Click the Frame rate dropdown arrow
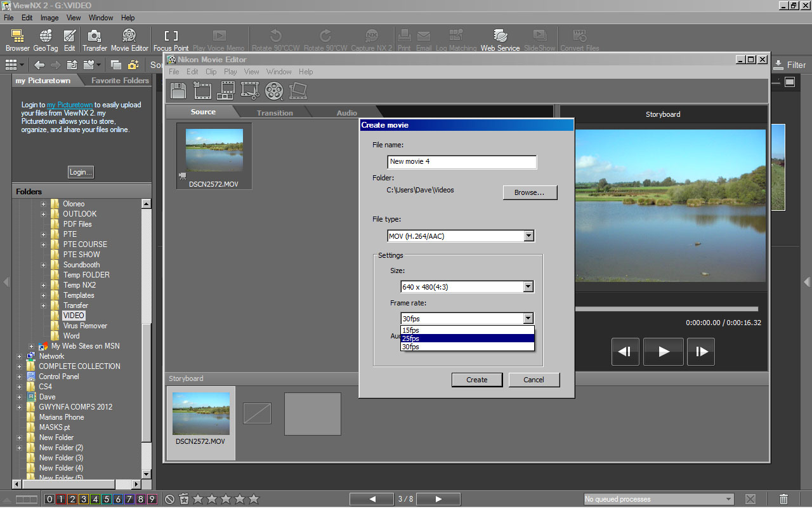This screenshot has width=812, height=508. [528, 319]
